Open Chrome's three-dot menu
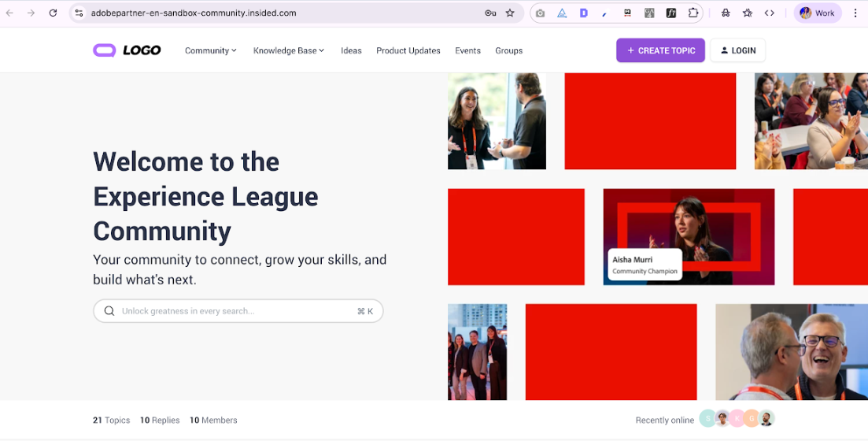 click(x=855, y=13)
